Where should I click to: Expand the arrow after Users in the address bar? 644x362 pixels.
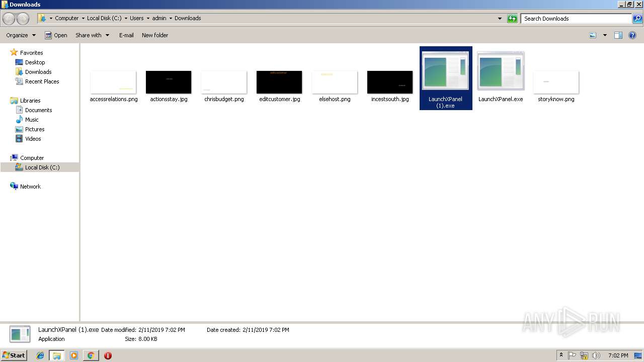(x=148, y=18)
